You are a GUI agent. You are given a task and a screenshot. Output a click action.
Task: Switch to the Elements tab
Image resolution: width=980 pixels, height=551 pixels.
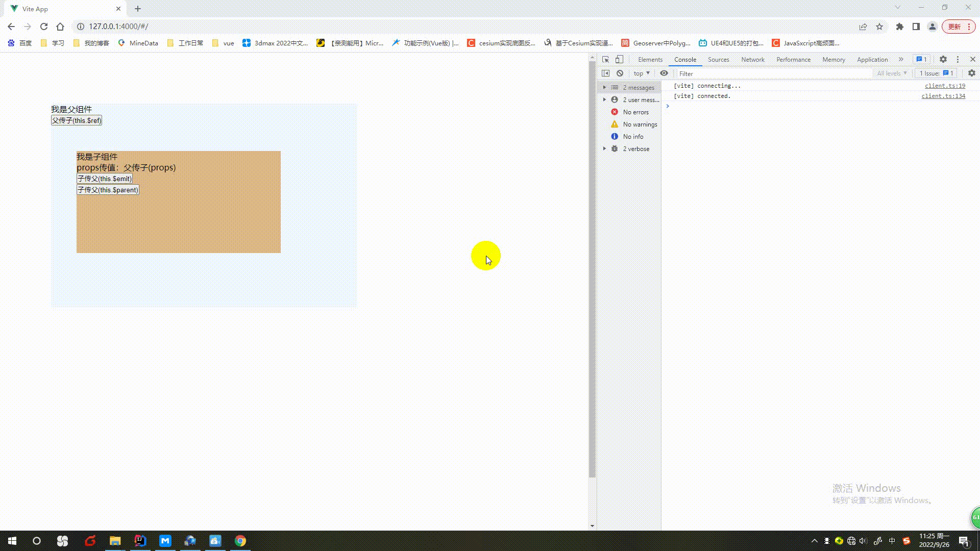pyautogui.click(x=650, y=59)
